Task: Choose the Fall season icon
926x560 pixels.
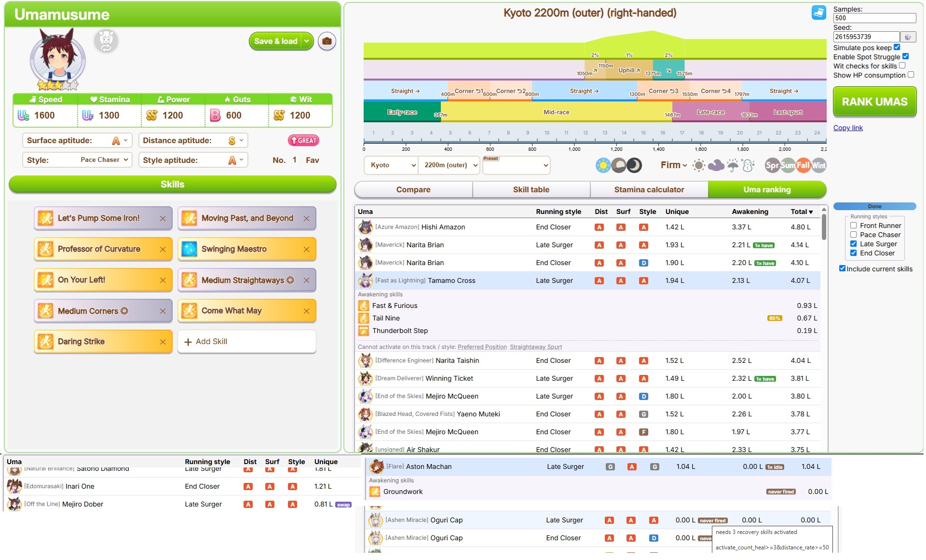Action: point(803,166)
